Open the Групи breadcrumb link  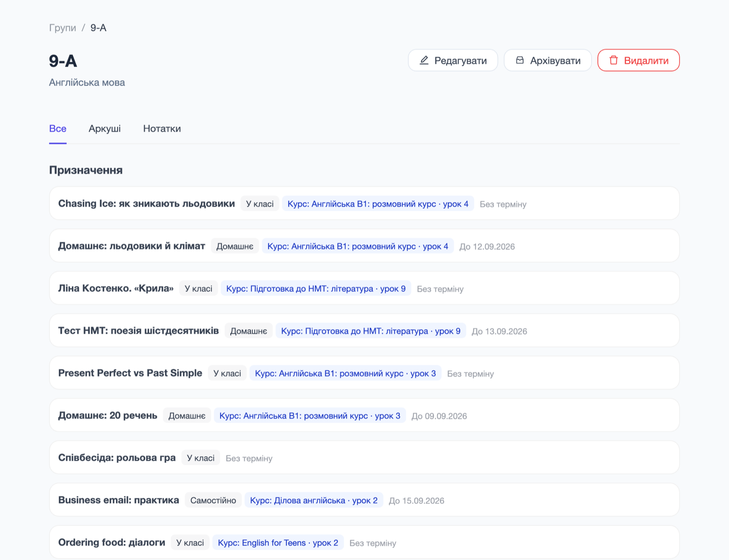point(62,28)
